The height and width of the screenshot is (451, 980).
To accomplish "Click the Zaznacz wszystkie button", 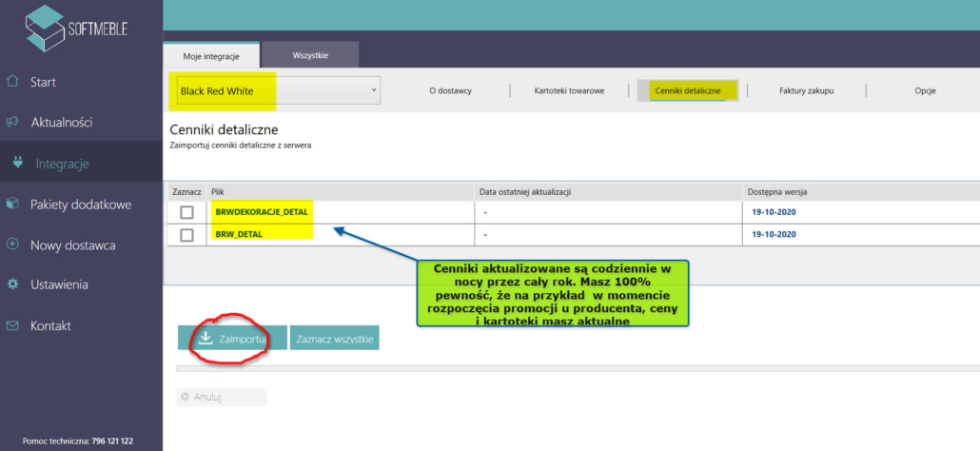I will [334, 338].
